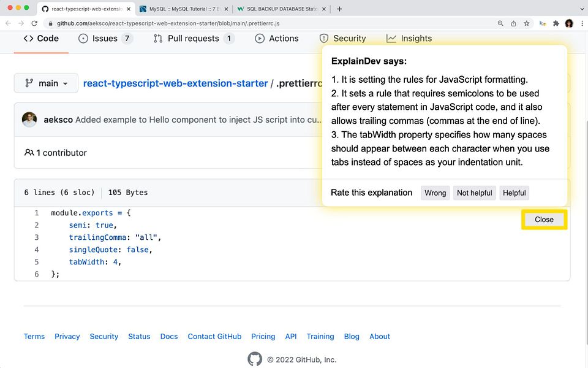Open the Training footer link

(320, 337)
